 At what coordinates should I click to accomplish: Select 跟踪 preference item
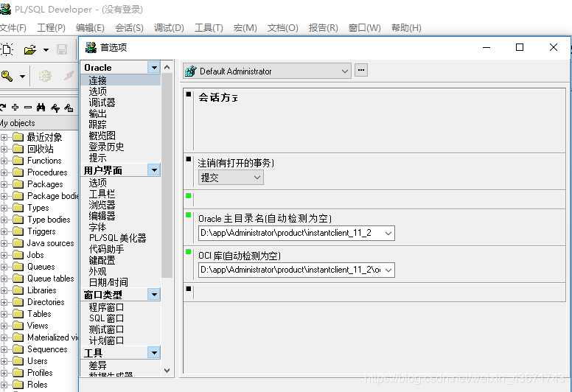(97, 125)
